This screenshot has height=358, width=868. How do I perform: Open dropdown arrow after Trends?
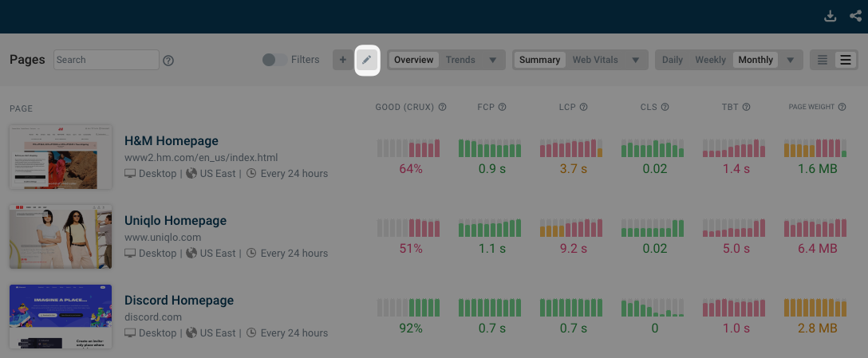pos(493,60)
